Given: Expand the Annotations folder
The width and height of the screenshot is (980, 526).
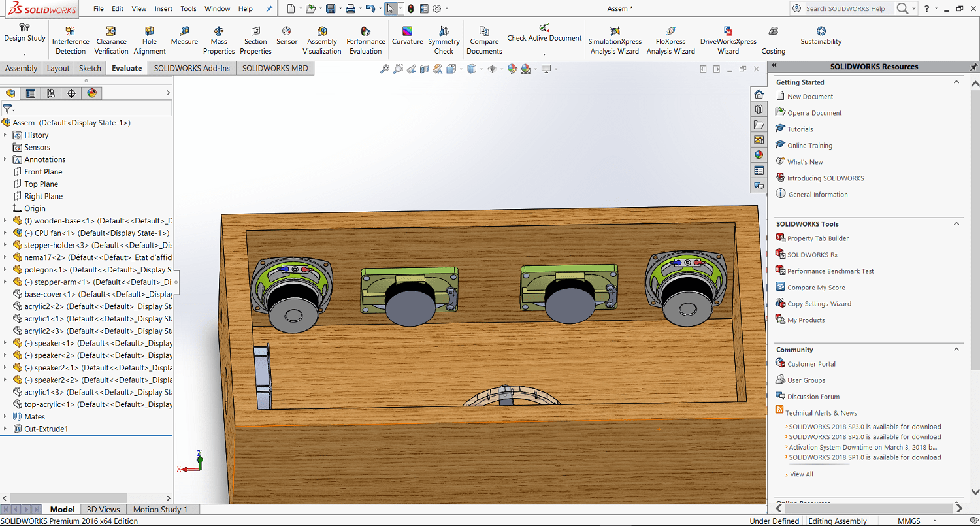Looking at the screenshot, I should 5,159.
